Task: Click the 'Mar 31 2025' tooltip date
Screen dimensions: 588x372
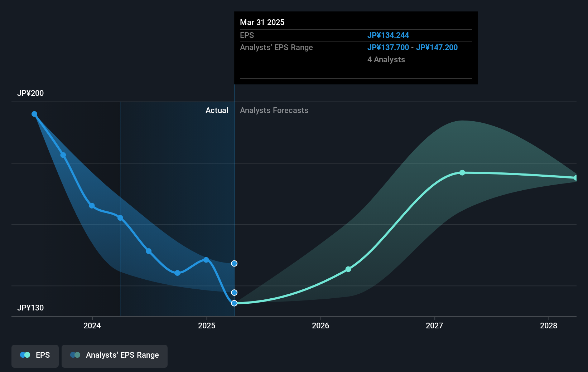Action: tap(262, 23)
